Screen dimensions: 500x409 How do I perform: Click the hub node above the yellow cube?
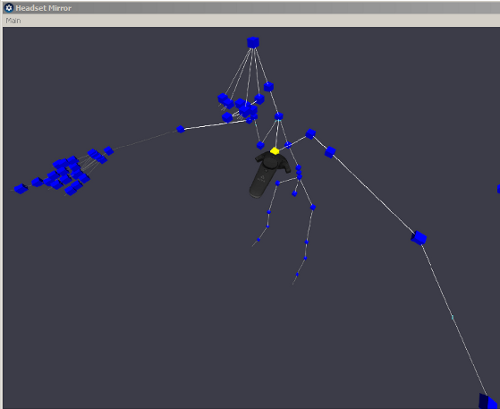279,116
